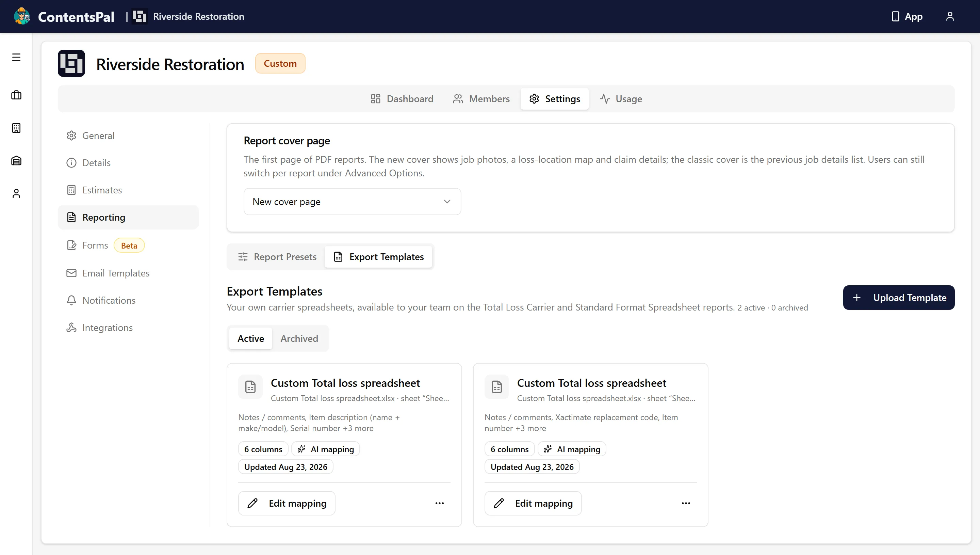This screenshot has height=555, width=980.
Task: Click the large Riverside Restoration company logo
Action: coord(71,63)
